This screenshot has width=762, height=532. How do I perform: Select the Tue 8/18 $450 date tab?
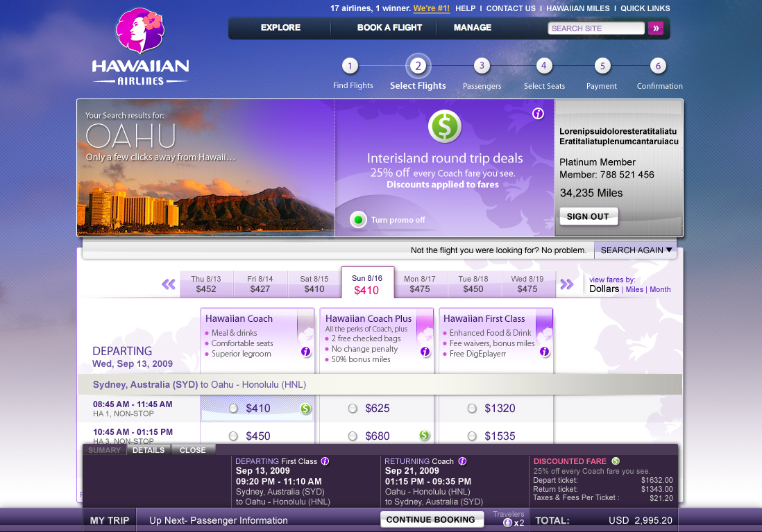(x=473, y=284)
